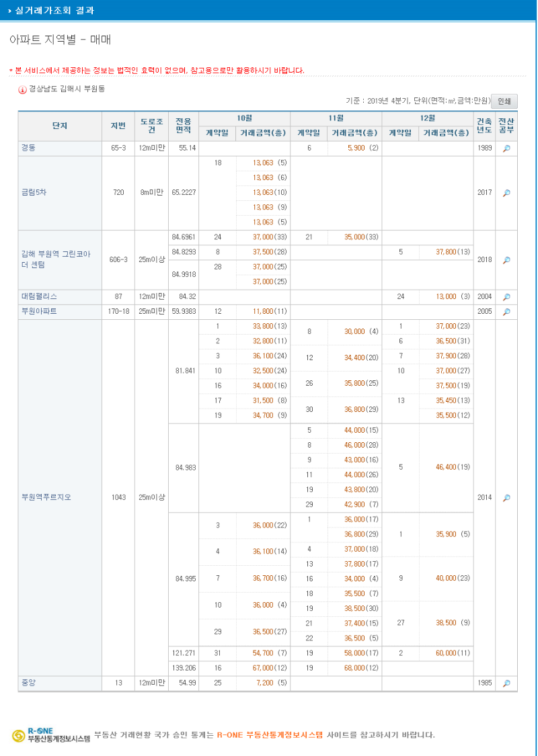Screen dimensions: 538x756
Task: Open registry lookup icon for 대림팰리스
Action: (506, 297)
